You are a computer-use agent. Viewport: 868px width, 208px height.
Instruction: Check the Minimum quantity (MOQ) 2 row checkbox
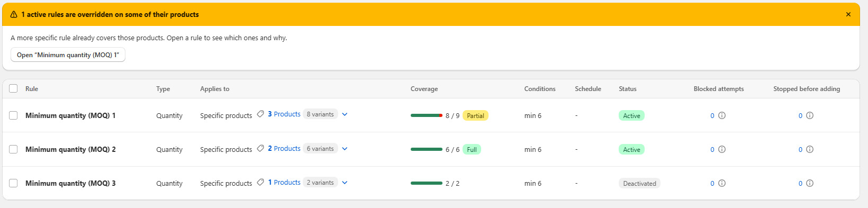[13, 149]
